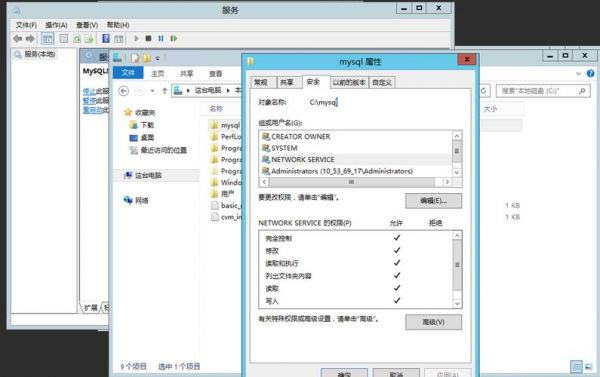
Task: Open Explorer 查看 ribbon tab
Action: (x=215, y=73)
